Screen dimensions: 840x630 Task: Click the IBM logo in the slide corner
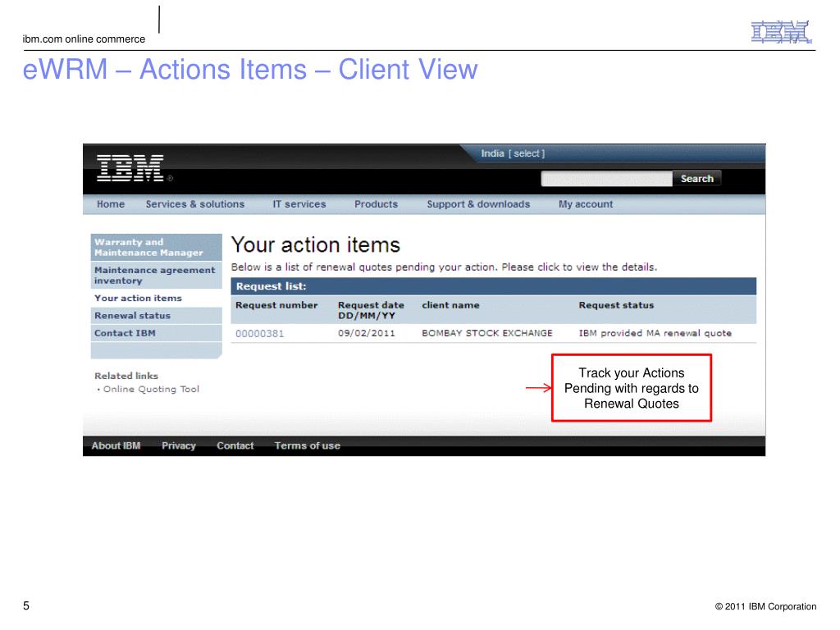pos(781,32)
